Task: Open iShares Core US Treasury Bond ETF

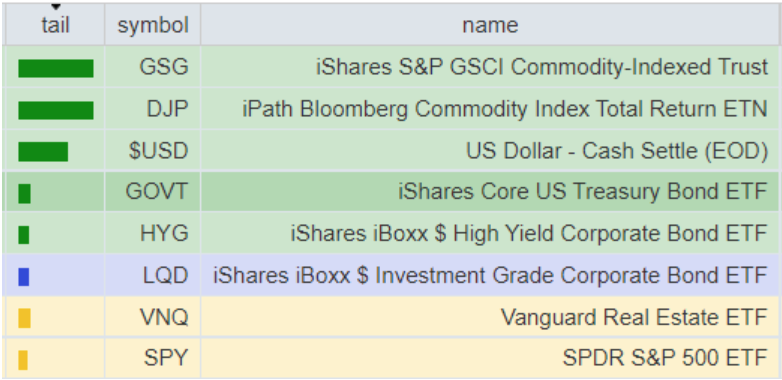Action: coord(583,191)
